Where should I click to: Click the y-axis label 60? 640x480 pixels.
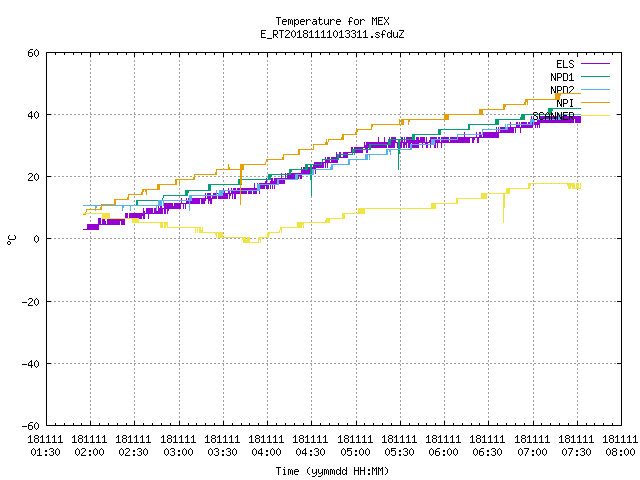coord(33,53)
